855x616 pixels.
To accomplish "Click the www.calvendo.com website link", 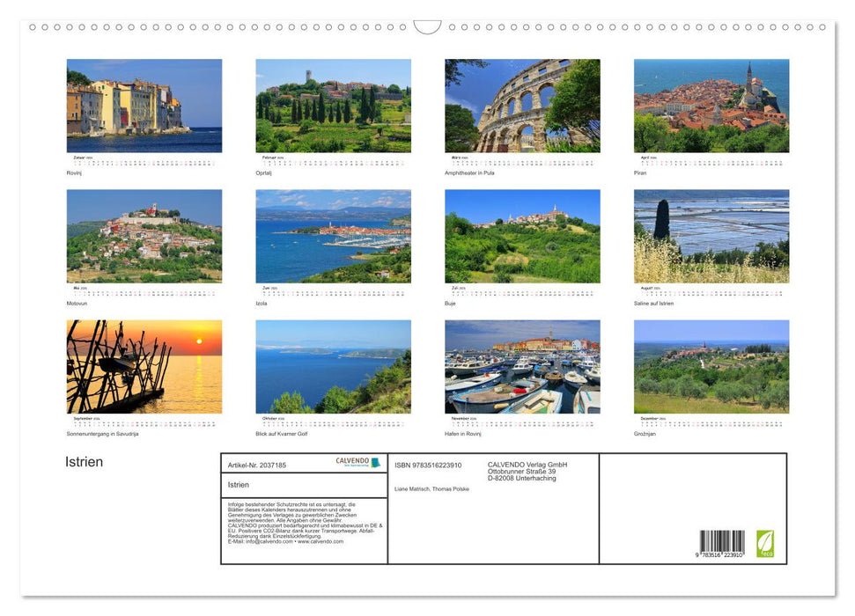I will click(x=320, y=541).
